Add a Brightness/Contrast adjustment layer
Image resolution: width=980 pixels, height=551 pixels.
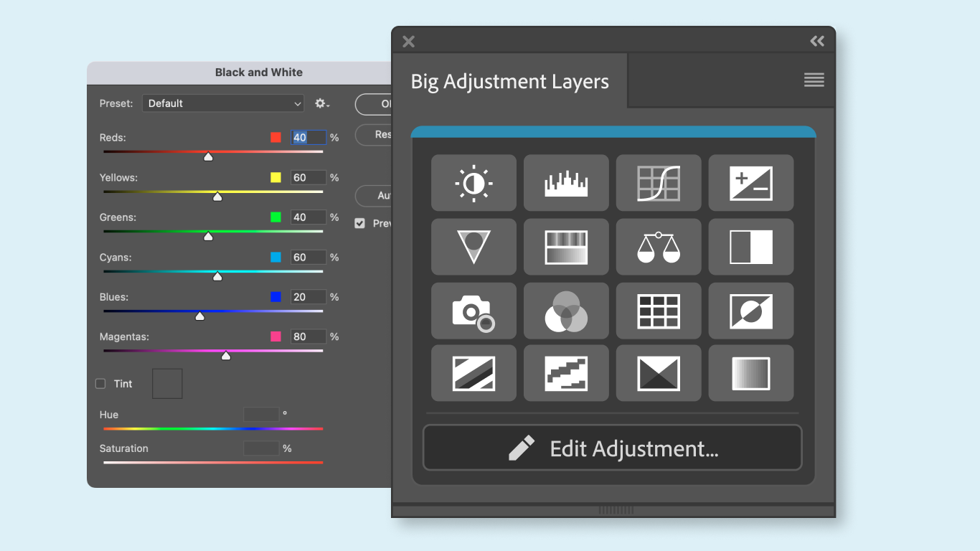pos(473,183)
